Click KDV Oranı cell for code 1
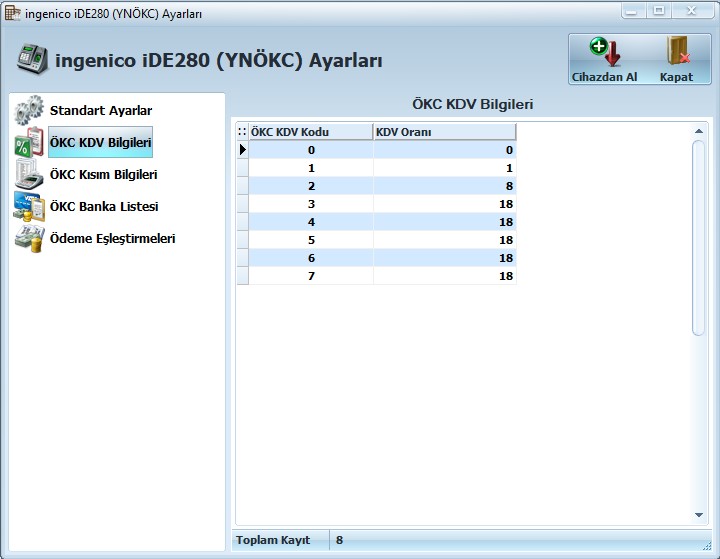Image resolution: width=720 pixels, height=559 pixels. click(445, 168)
